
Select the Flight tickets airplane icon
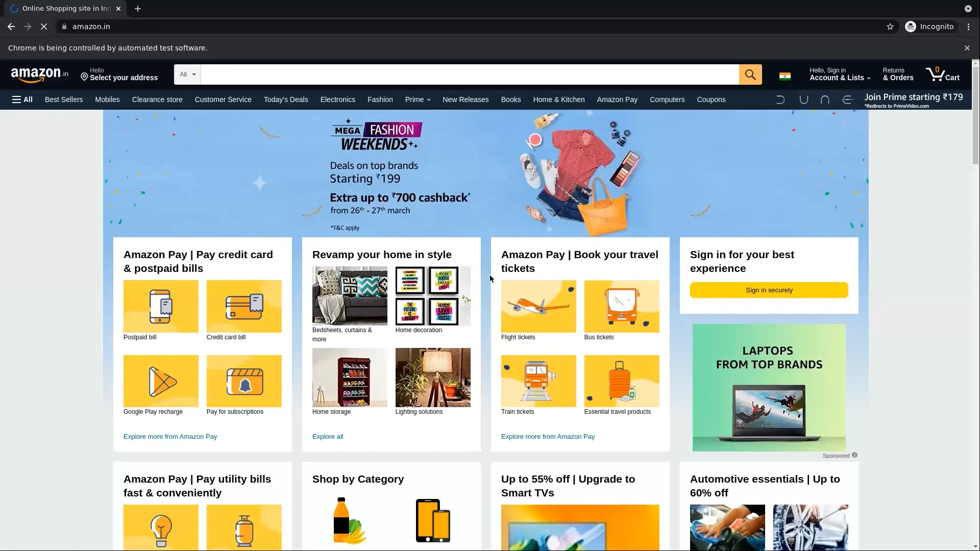point(538,306)
